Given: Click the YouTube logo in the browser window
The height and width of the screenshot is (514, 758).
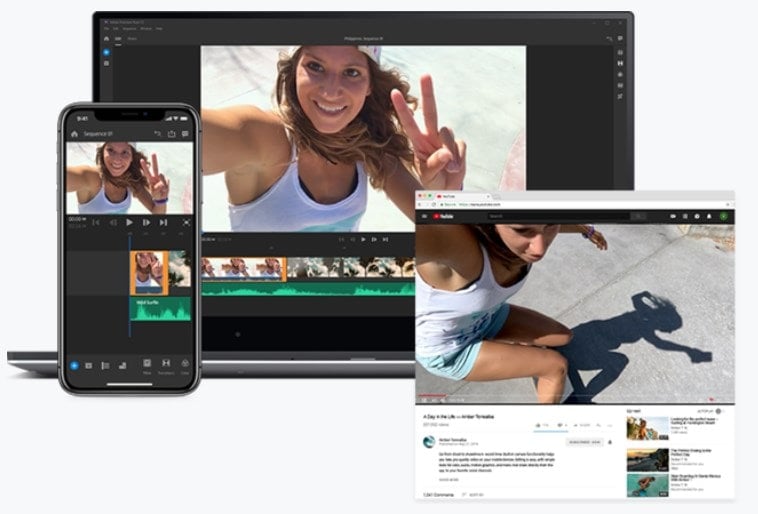Looking at the screenshot, I should click(x=443, y=217).
